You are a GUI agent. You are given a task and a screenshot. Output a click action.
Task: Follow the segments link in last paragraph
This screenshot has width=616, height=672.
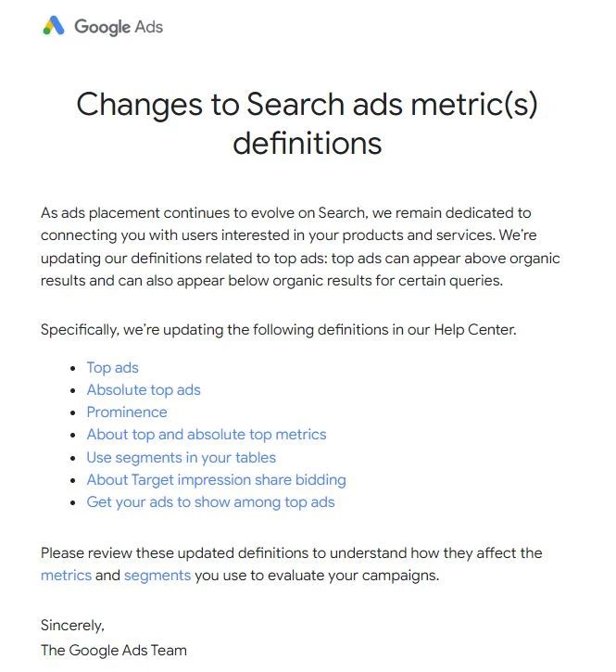click(157, 576)
